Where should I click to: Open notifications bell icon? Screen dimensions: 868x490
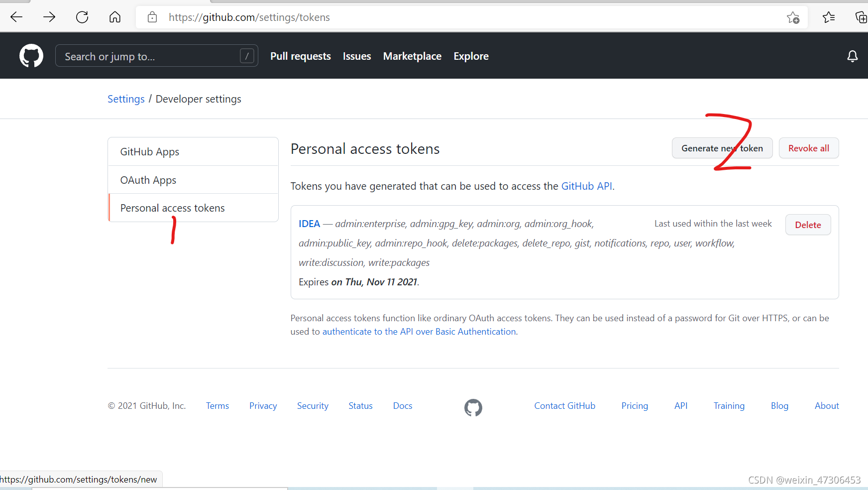[x=853, y=56]
